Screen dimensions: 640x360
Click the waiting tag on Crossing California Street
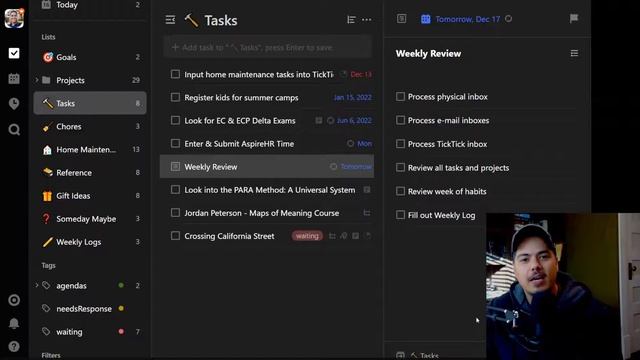[307, 236]
